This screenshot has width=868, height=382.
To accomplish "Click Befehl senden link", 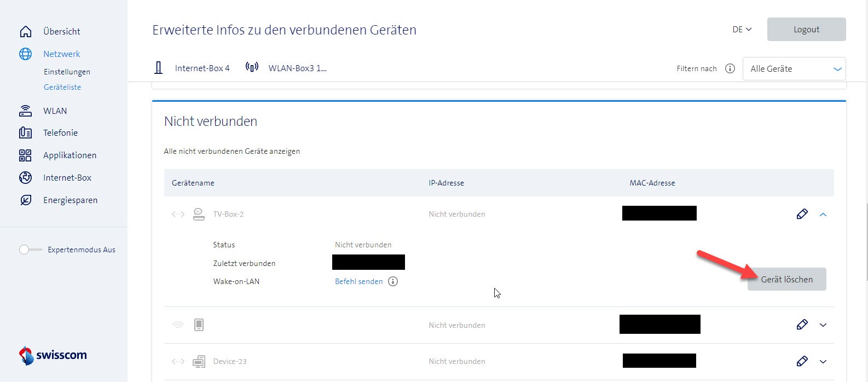I will point(358,281).
